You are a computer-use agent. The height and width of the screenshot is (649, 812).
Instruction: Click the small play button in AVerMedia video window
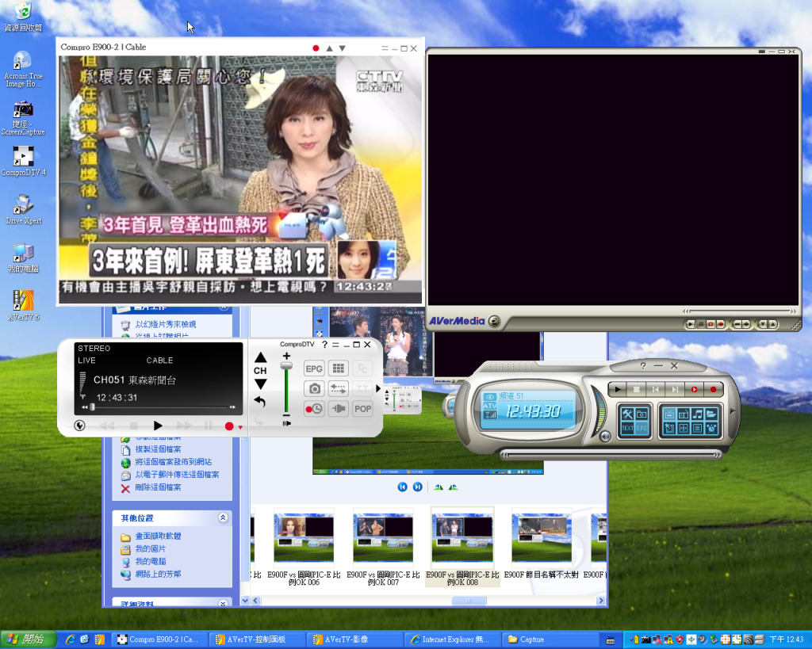tap(691, 325)
